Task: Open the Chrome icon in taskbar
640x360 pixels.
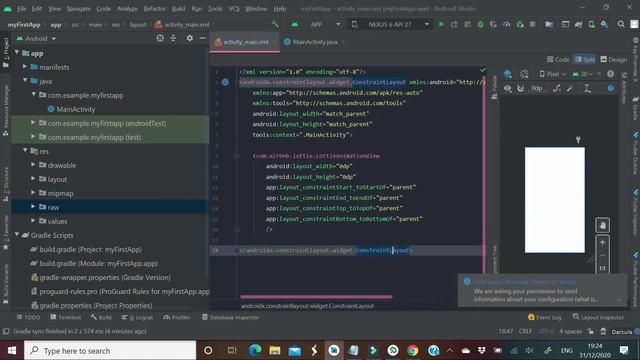Action: [x=413, y=350]
